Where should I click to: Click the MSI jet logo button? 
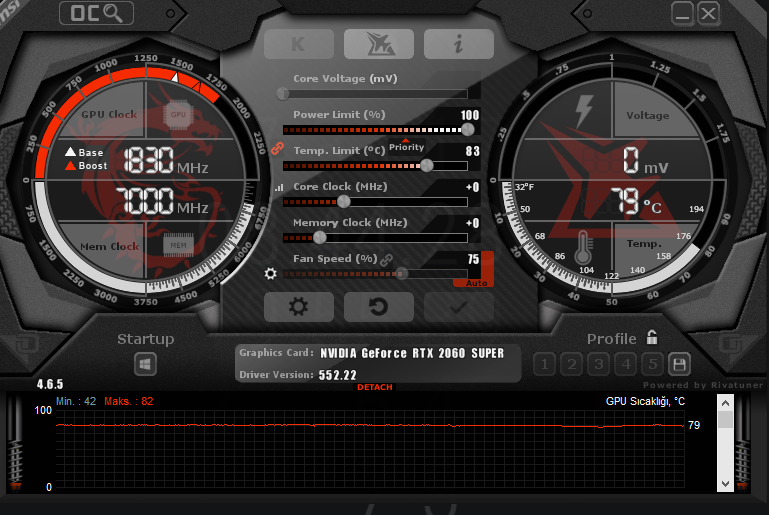coord(379,44)
